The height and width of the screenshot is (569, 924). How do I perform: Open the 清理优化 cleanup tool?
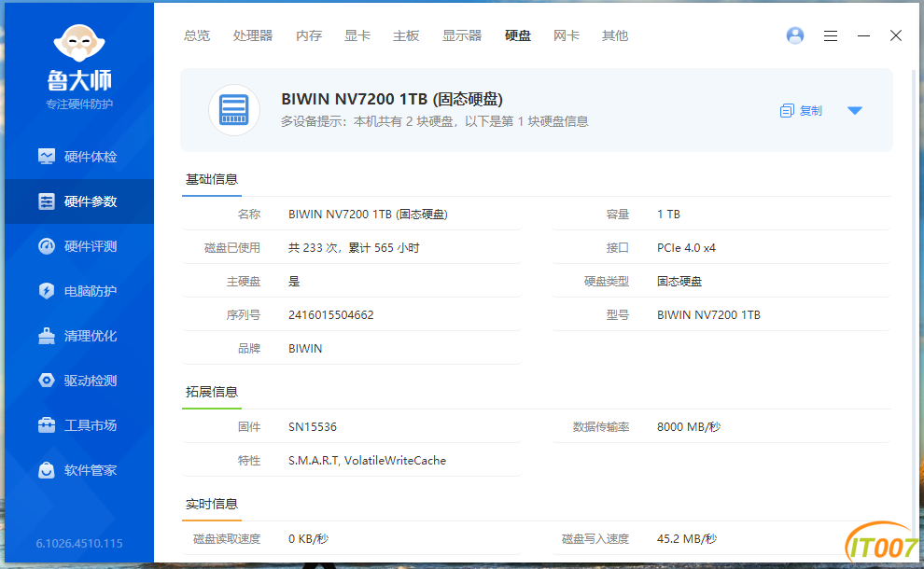78,335
